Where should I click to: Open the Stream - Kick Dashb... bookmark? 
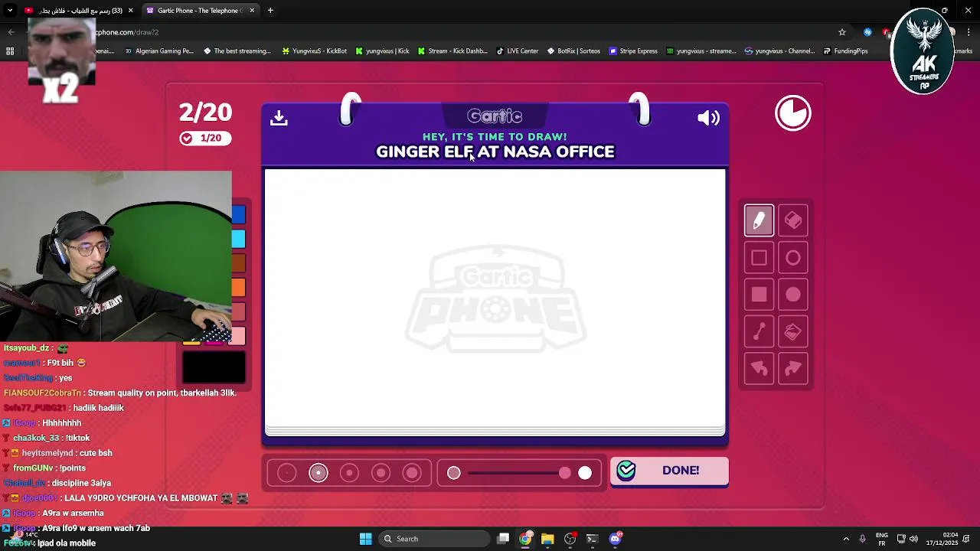tap(452, 51)
